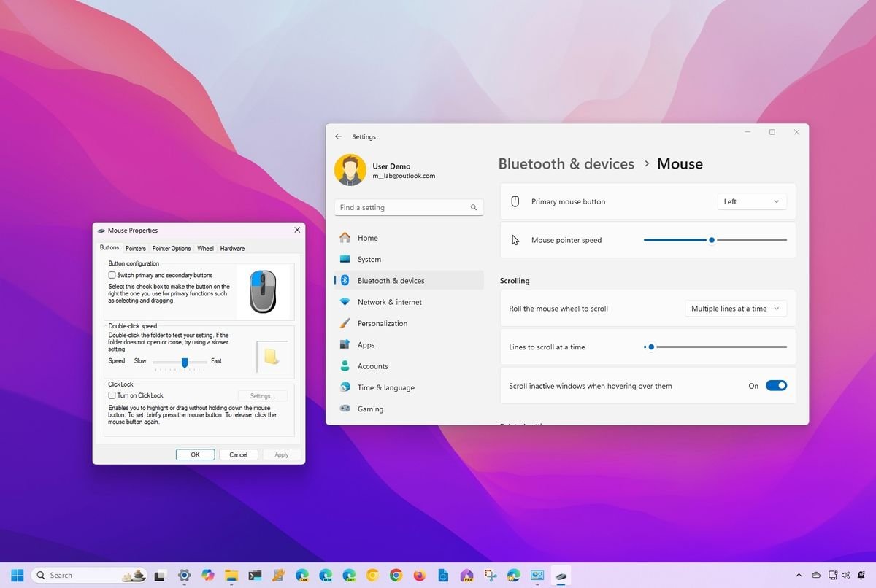Click Cancel in Mouse Properties
The width and height of the screenshot is (876, 588).
pos(239,454)
